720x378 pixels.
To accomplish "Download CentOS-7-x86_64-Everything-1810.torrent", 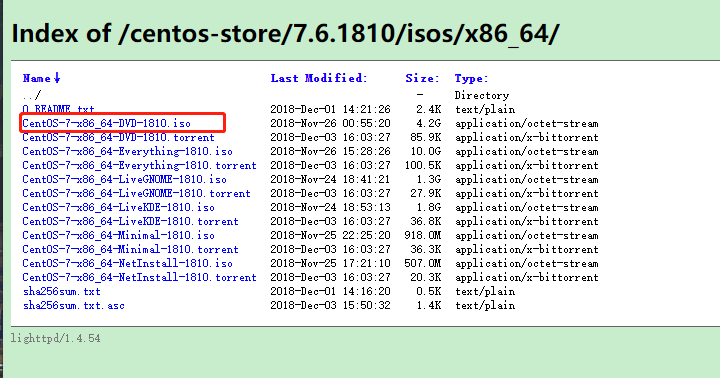I will [140, 165].
